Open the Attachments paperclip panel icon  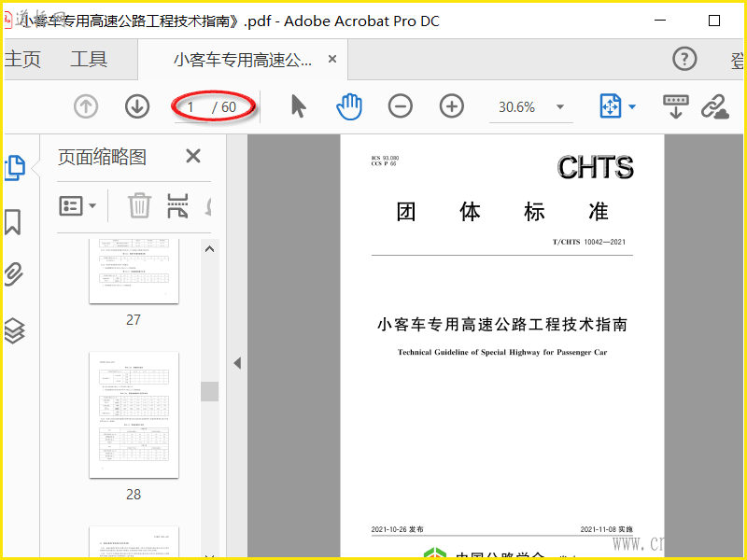click(x=14, y=273)
